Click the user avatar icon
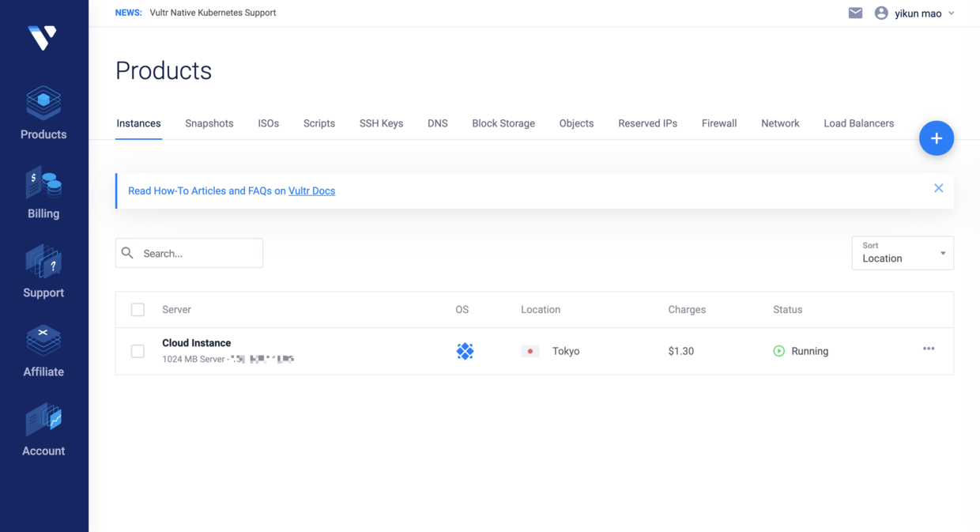Viewport: 980px width, 532px height. [881, 13]
